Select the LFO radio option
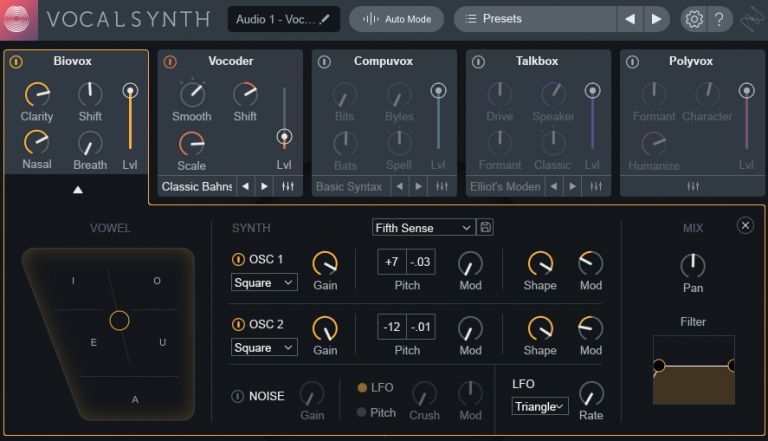The height and width of the screenshot is (441, 768). point(363,387)
